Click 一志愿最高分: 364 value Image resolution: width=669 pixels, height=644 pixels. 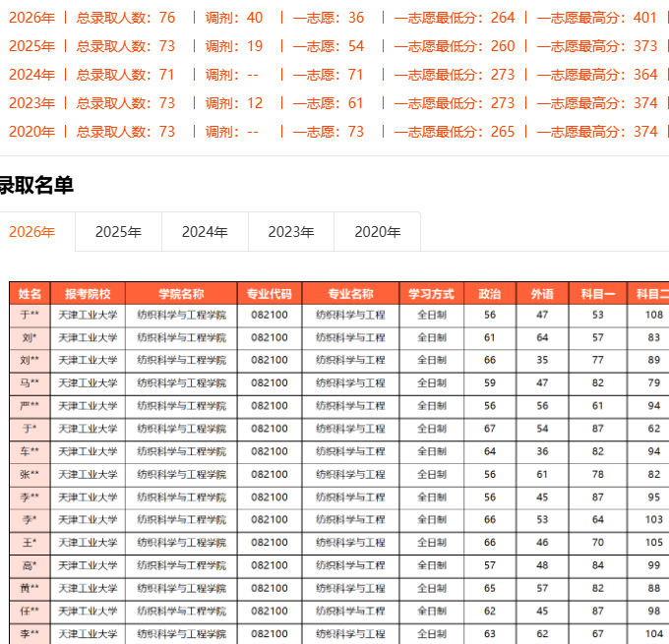[x=597, y=75]
